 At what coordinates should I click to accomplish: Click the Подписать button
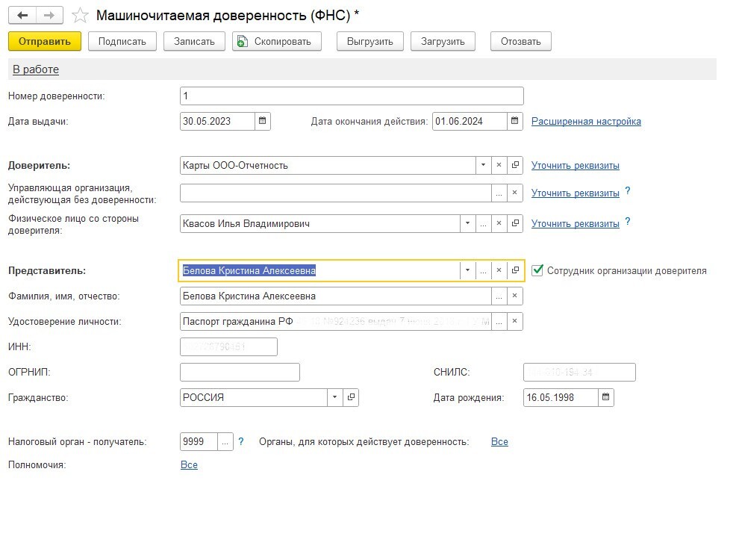122,41
